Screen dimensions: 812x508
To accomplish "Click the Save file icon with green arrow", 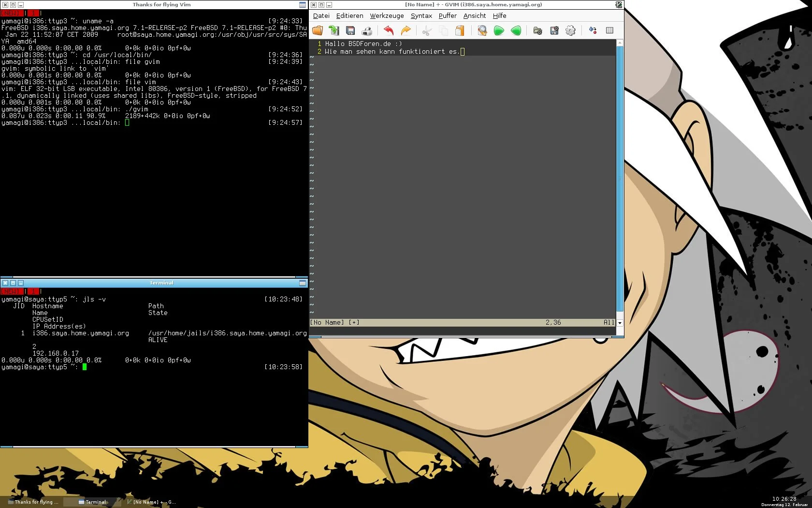I will point(334,30).
